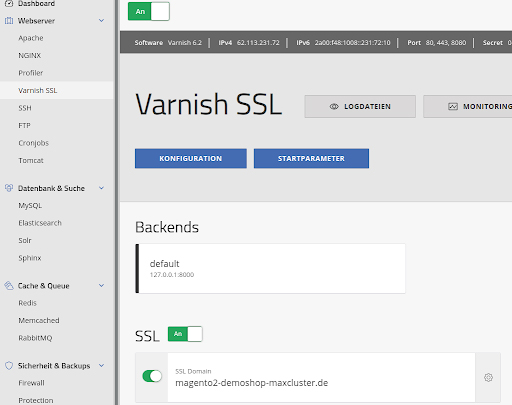Click the Software Varnish 6.2 entry
This screenshot has width=512, height=405.
pos(168,43)
